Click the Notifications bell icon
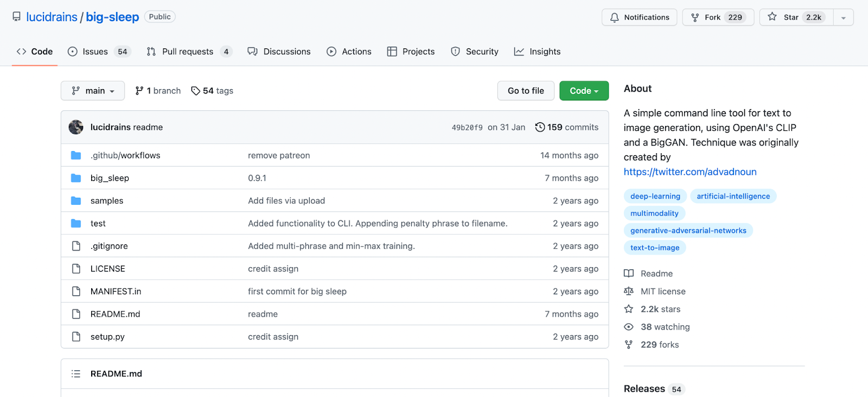 (614, 17)
